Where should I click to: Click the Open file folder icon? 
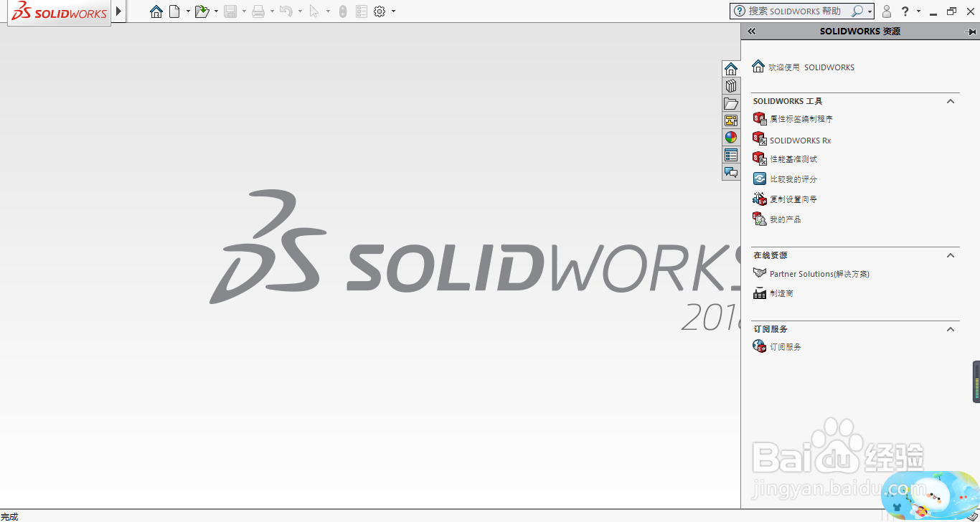tap(202, 11)
